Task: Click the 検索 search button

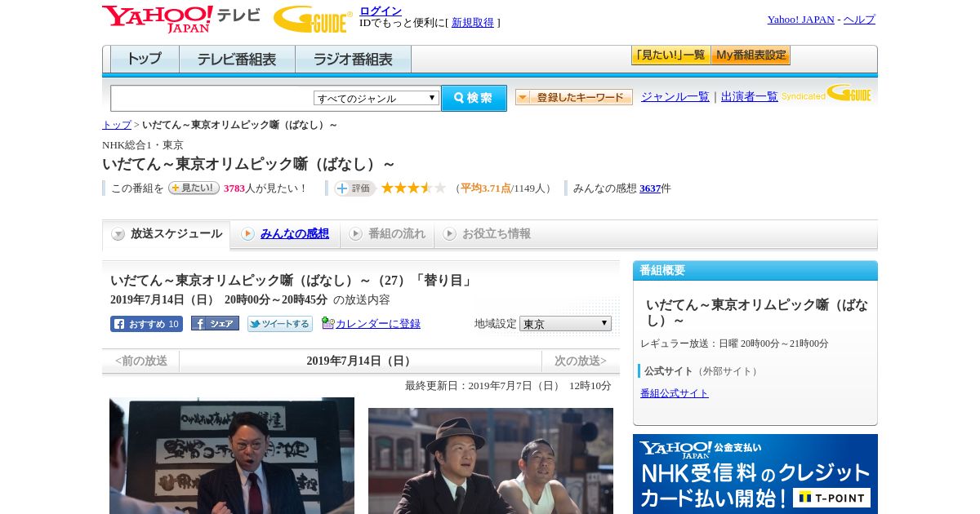Action: 474,98
